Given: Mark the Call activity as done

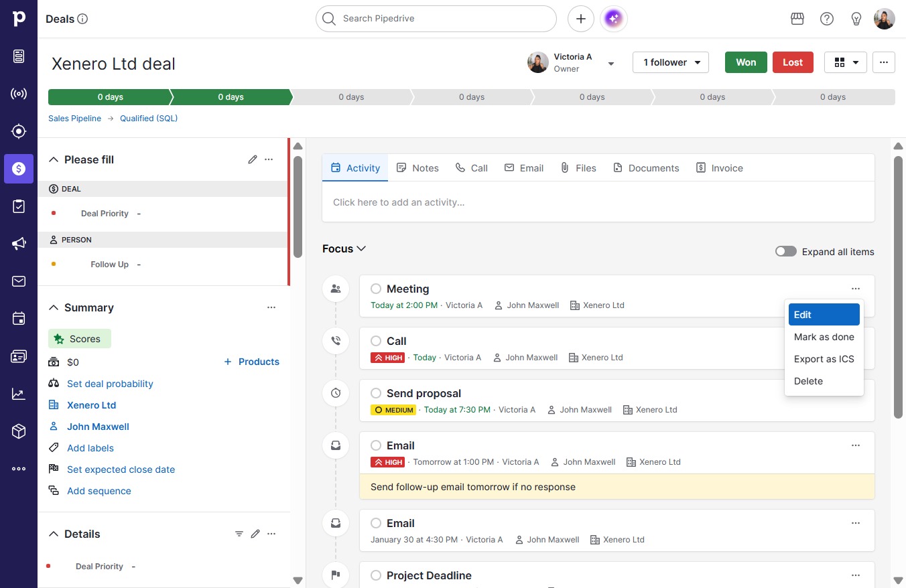Looking at the screenshot, I should point(376,341).
